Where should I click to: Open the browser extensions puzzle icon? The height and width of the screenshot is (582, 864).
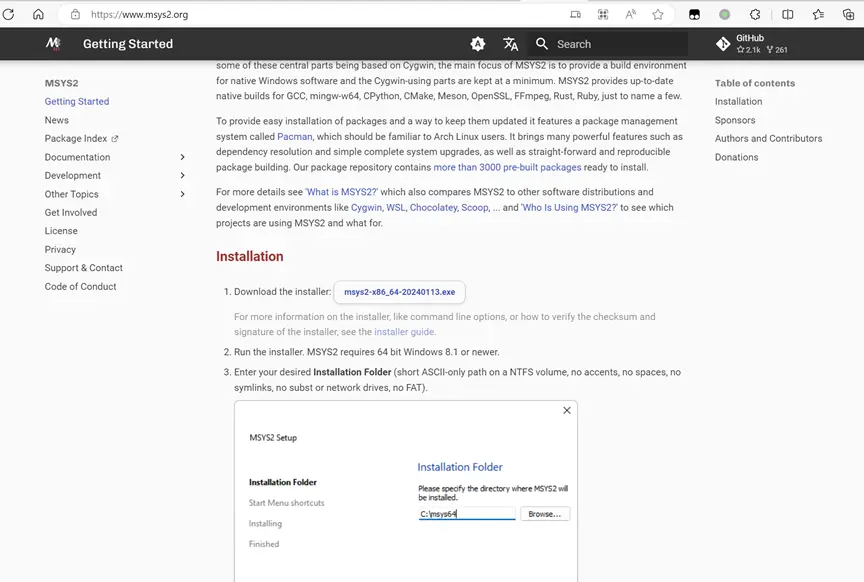pyautogui.click(x=755, y=15)
